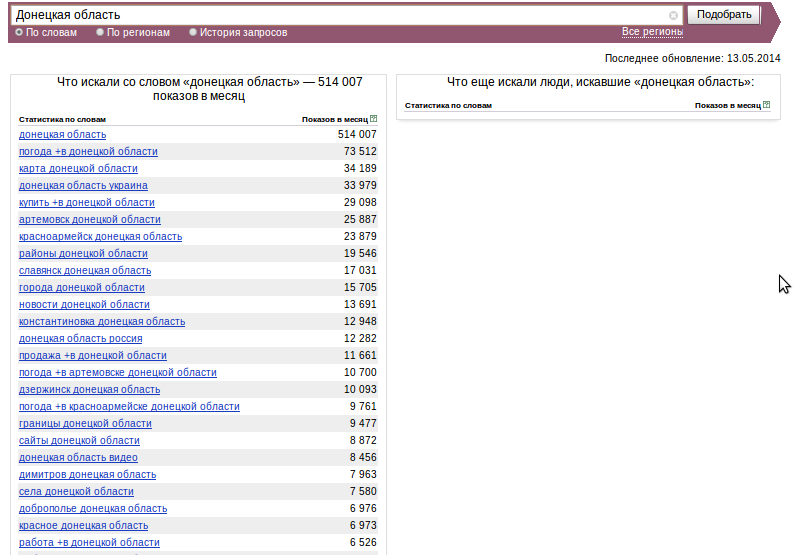
Task: Open link 'погода +в артемовске донецкой области'
Action: pos(118,373)
